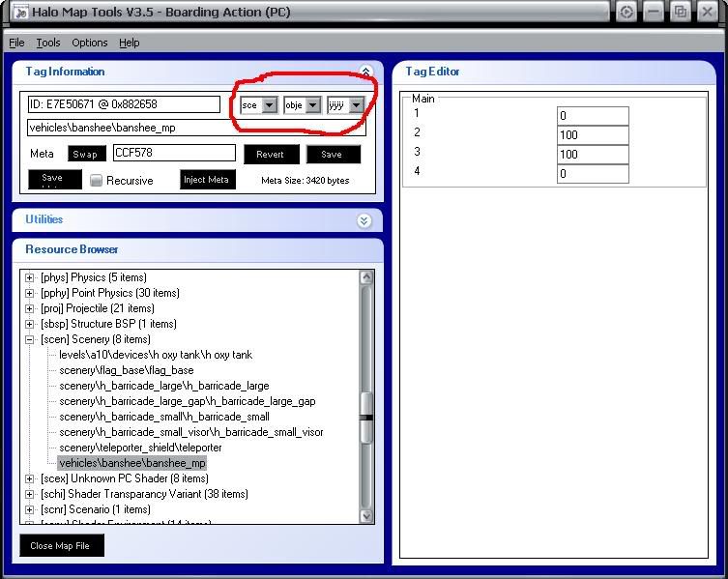Toggle the Recursive checkbox
728x579 pixels.
pyautogui.click(x=96, y=180)
